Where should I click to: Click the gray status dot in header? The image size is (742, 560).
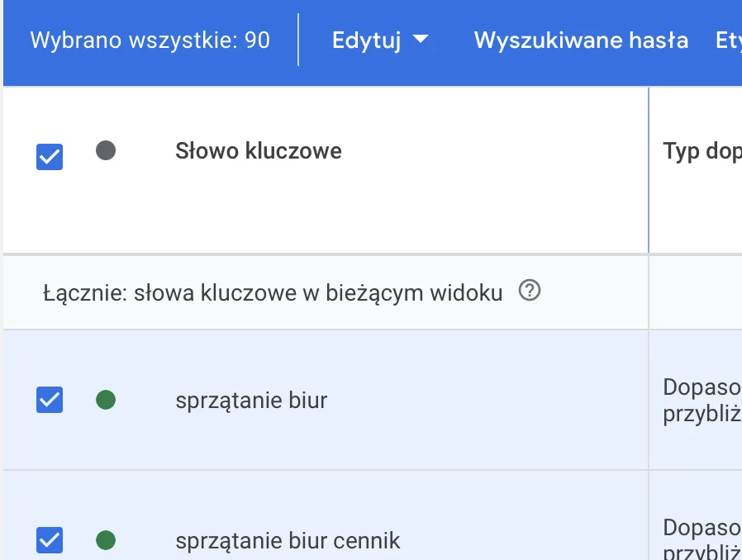pos(106,151)
